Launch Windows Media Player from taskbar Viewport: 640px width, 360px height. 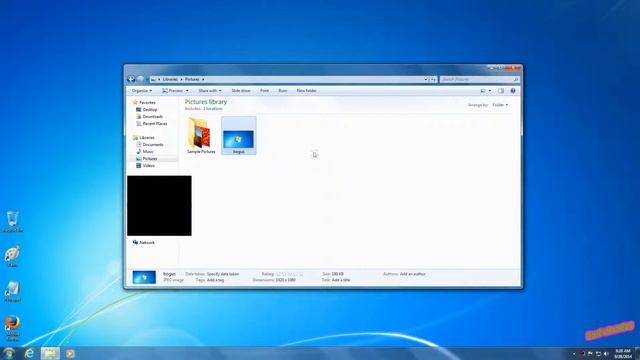pyautogui.click(x=70, y=353)
